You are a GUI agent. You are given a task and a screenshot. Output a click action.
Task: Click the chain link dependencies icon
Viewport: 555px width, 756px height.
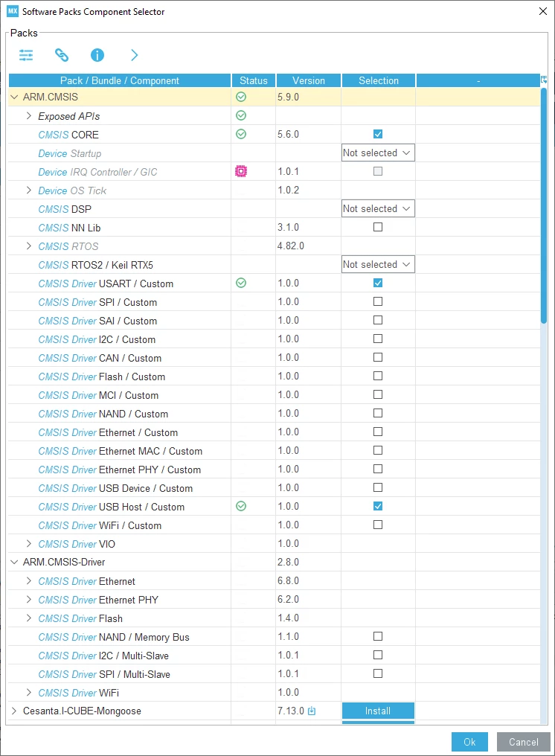[x=62, y=55]
